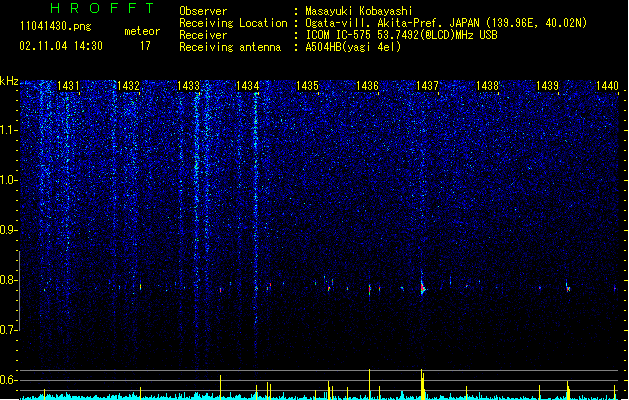The image size is (629, 400).
Task: Select the filename 11041430.png
Action: [x=55, y=26]
